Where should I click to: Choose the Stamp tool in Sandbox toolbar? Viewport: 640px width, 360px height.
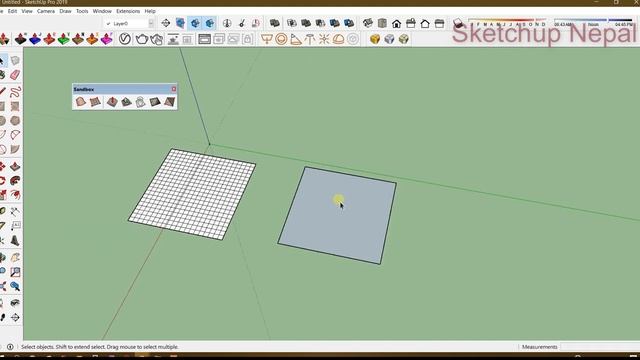point(126,102)
